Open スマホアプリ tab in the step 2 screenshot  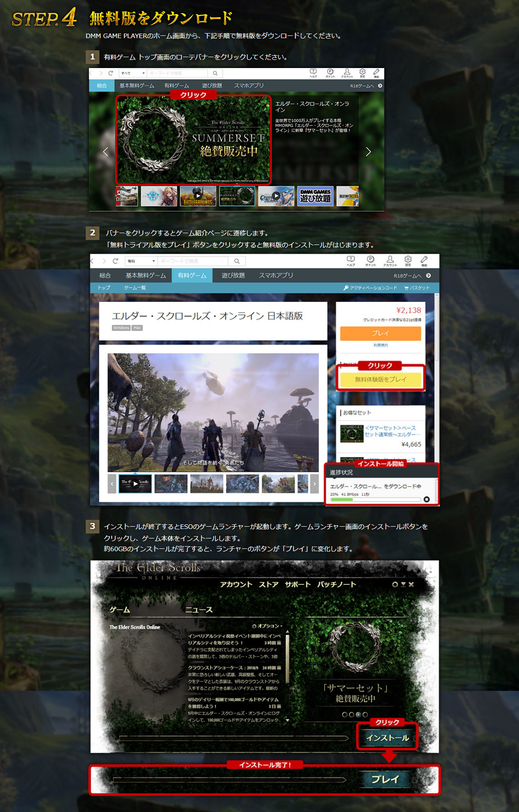point(276,275)
